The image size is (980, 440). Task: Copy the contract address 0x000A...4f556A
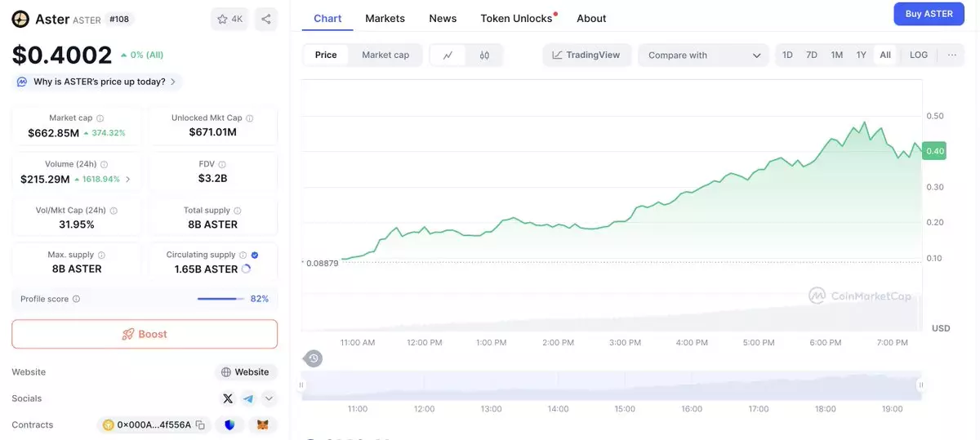click(200, 425)
